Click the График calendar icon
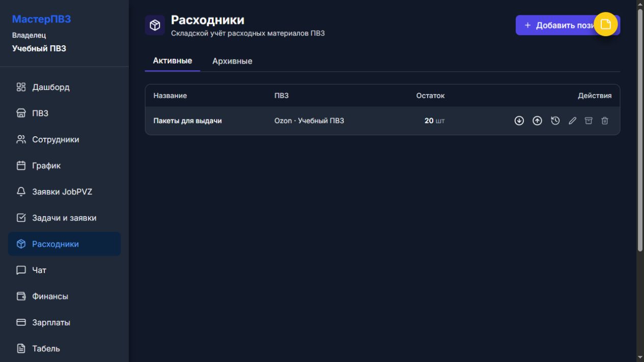Viewport: 644px width, 362px height. 21,165
